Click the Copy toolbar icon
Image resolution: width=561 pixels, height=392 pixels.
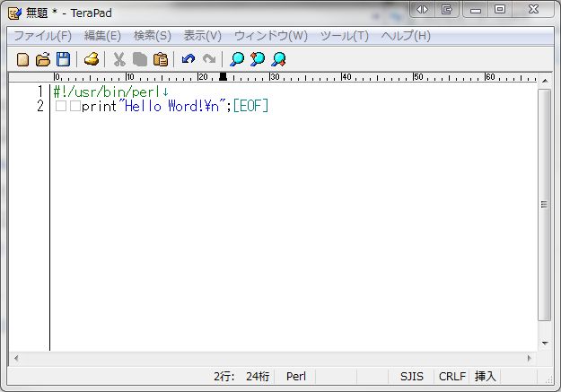139,59
